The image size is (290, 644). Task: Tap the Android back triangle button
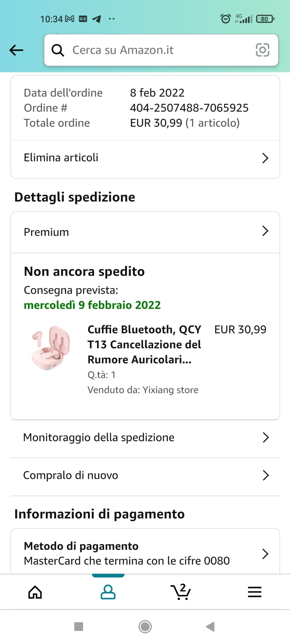click(x=210, y=627)
